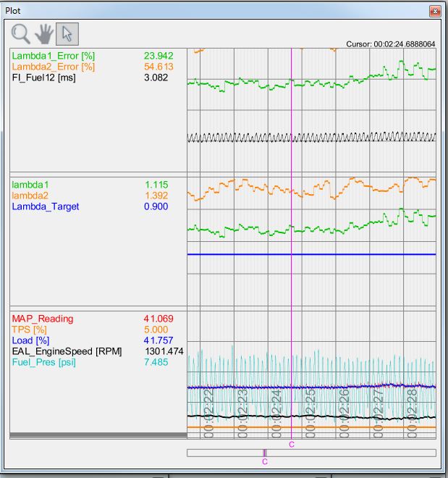This screenshot has width=448, height=478.
Task: Click the blue Lambda_Target line in the plot
Action: tap(362, 254)
